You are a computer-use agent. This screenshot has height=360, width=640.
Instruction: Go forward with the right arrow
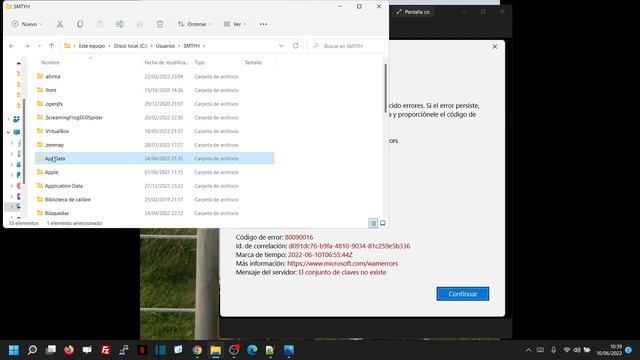click(x=27, y=46)
